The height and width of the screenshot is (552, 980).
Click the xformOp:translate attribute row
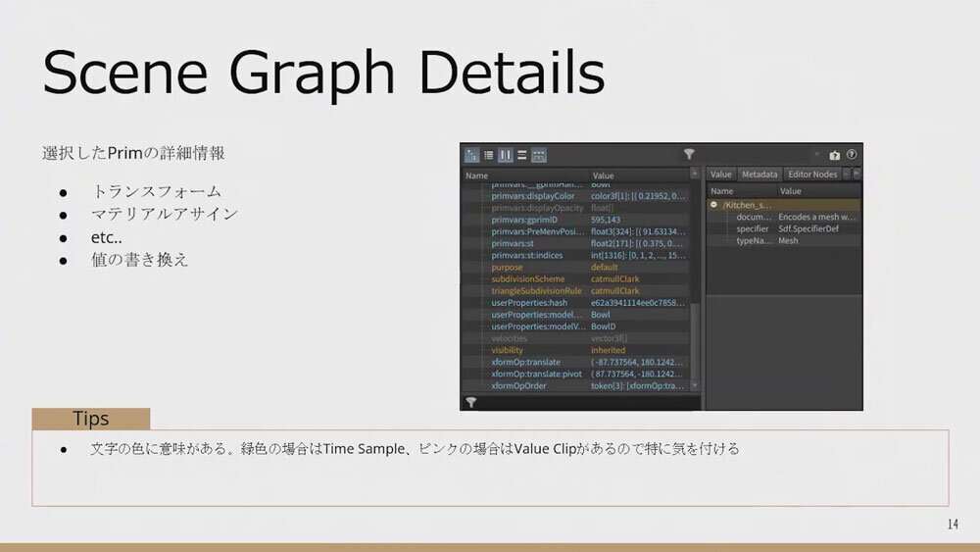pyautogui.click(x=525, y=362)
